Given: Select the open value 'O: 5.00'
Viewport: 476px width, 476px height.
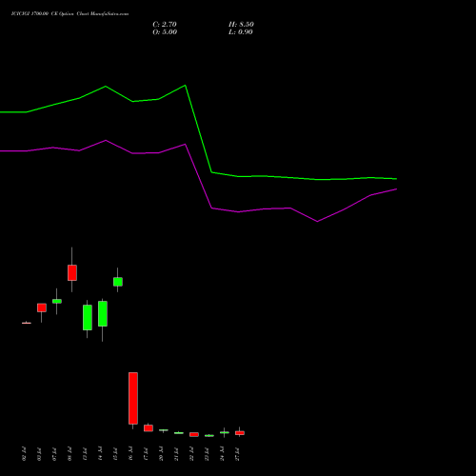Looking at the screenshot, I should (165, 32).
